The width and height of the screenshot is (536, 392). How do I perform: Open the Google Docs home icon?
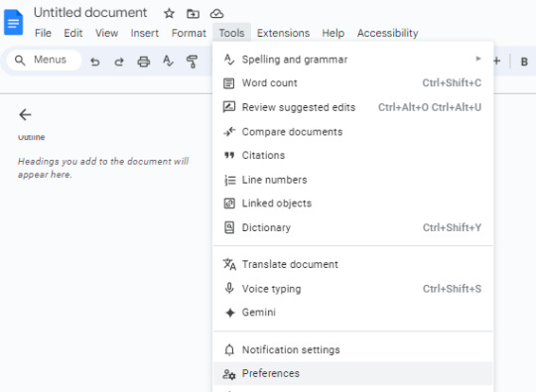(13, 23)
